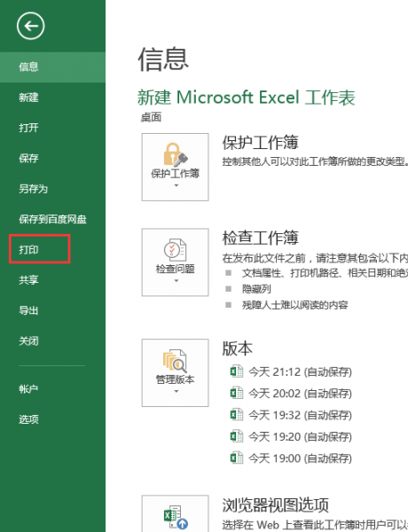Click the 保护工作簿 lock and key icon
The height and width of the screenshot is (532, 408).
175,154
